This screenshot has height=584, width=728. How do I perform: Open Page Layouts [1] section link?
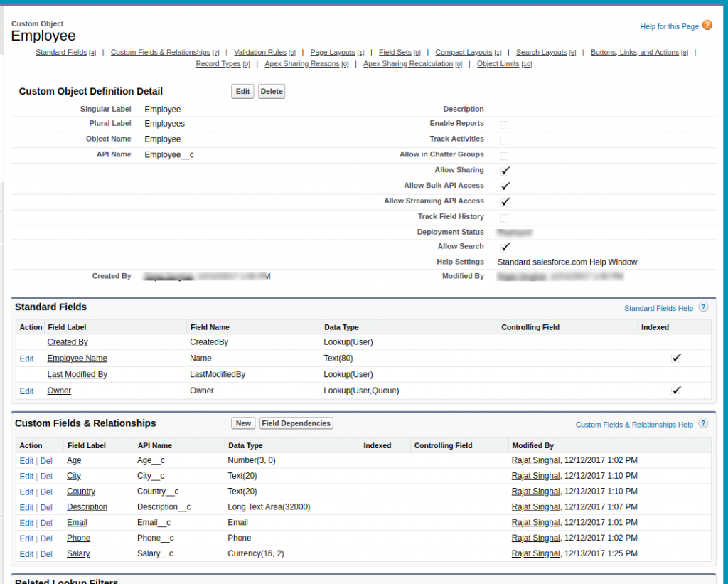click(x=337, y=53)
